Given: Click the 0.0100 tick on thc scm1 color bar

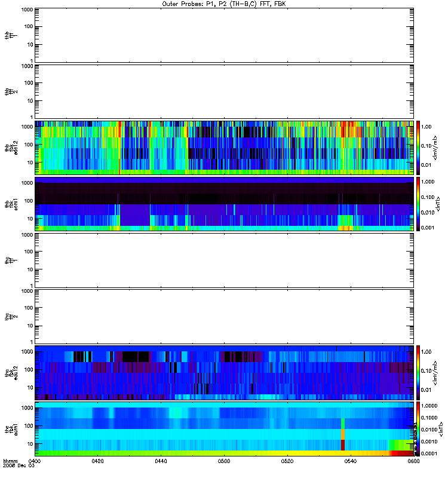Looking at the screenshot, I should pyautogui.click(x=429, y=430).
